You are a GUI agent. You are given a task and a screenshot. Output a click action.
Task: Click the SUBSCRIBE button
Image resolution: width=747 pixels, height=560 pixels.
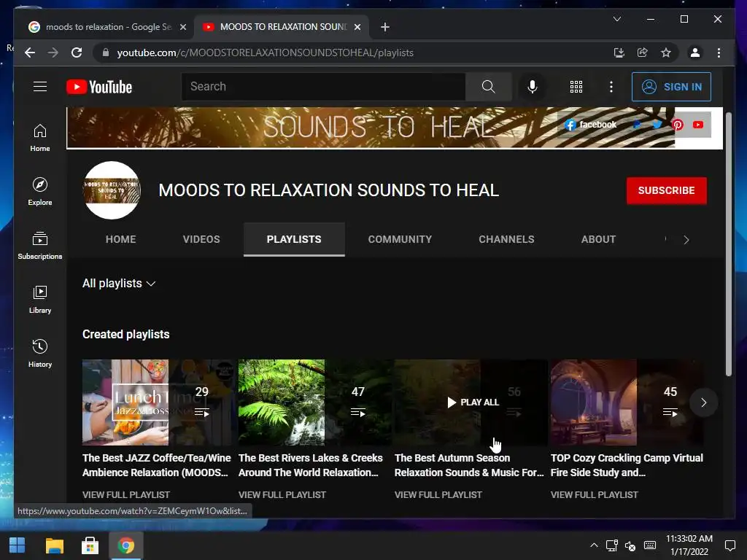(x=667, y=190)
